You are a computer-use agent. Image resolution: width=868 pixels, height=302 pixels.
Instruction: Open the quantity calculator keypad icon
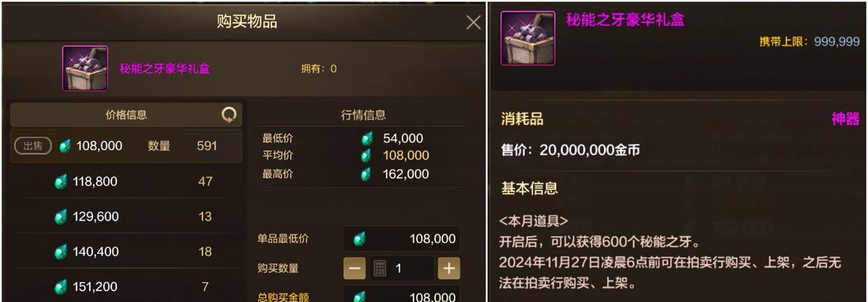[380, 269]
